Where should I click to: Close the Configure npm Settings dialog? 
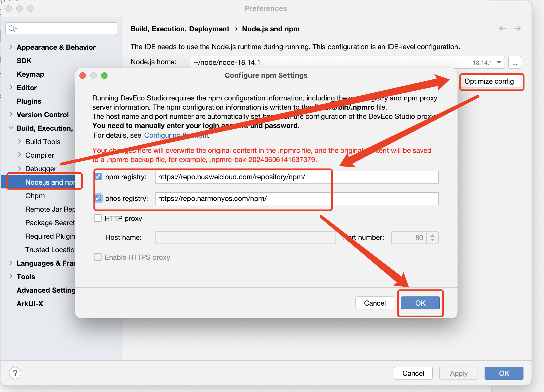tap(83, 76)
